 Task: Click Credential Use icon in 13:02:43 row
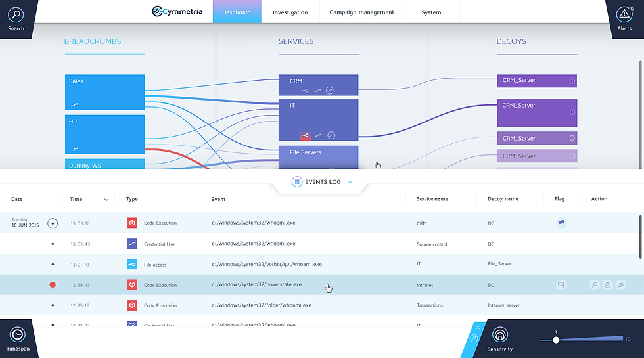coord(132,244)
